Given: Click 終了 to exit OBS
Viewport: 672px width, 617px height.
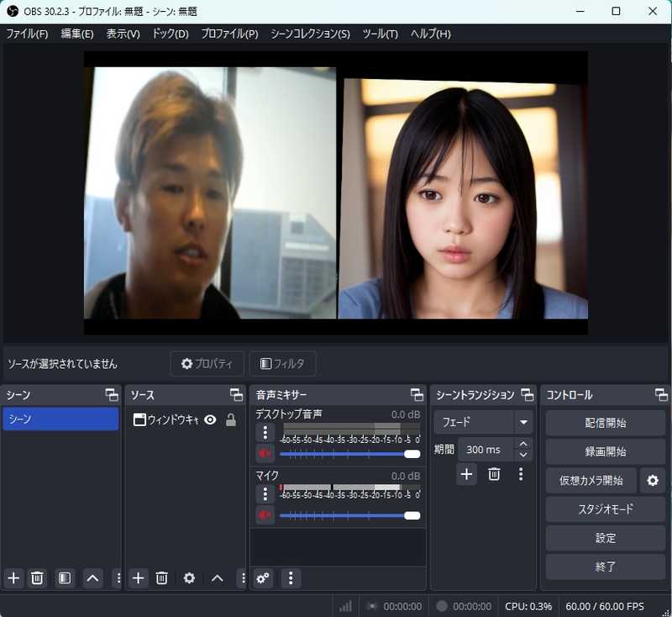Looking at the screenshot, I should [605, 567].
